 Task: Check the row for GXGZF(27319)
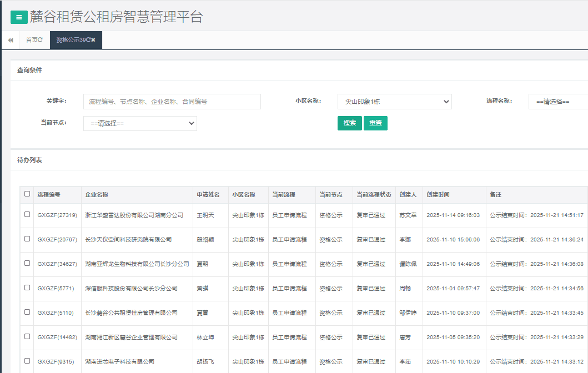click(27, 215)
